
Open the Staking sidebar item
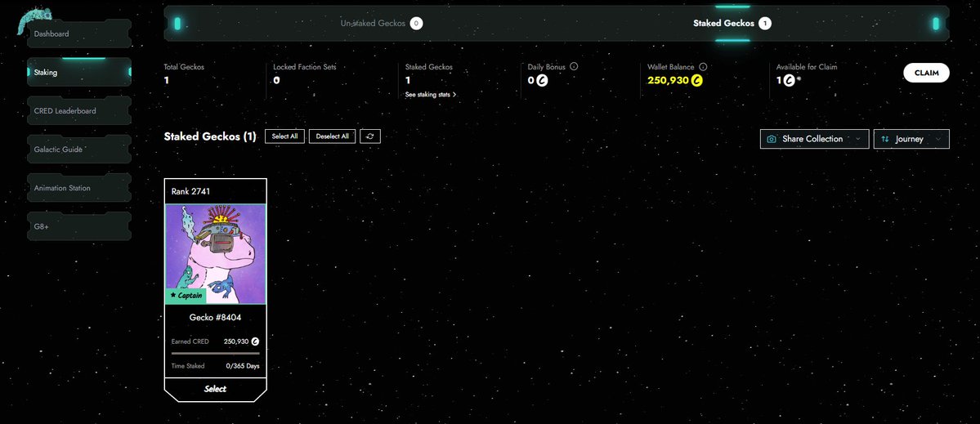point(79,73)
